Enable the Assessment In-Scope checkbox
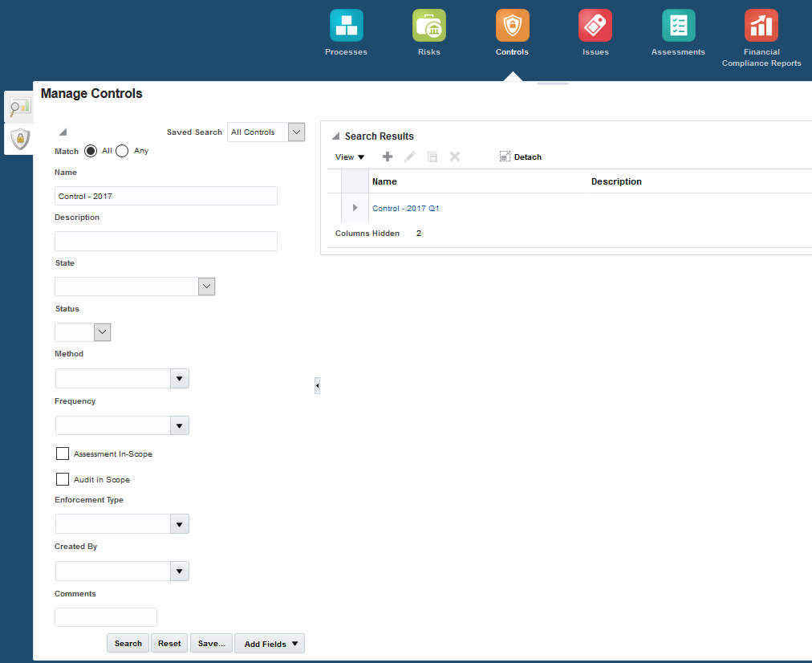Viewport: 812px width, 663px height. (x=63, y=454)
